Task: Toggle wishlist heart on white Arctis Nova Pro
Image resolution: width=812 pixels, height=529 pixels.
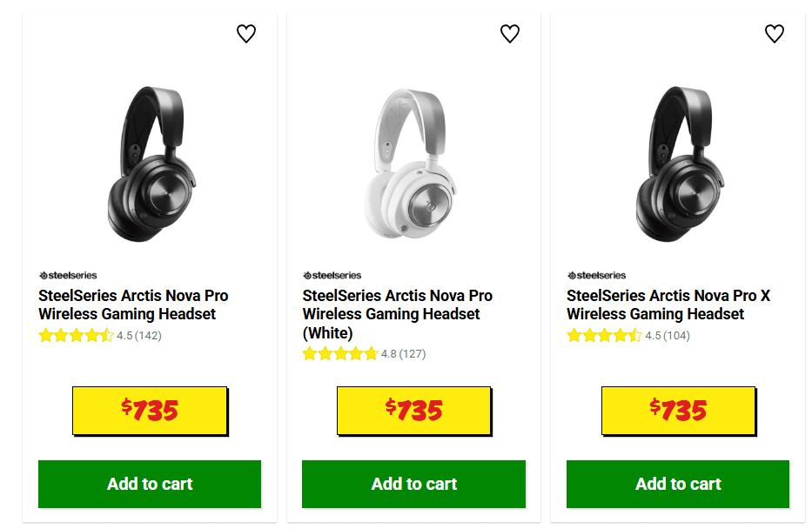Action: 510,34
